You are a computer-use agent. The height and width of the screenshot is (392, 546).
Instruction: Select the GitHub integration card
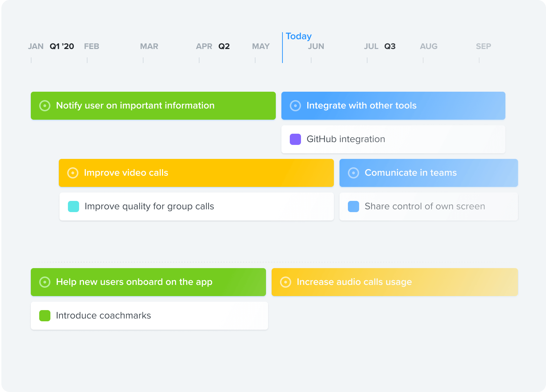coord(393,139)
